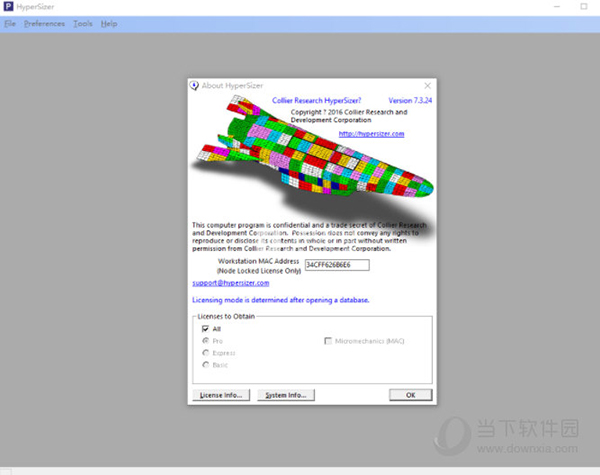Click the Workstation MAC Address field
The image size is (600, 475).
[337, 265]
